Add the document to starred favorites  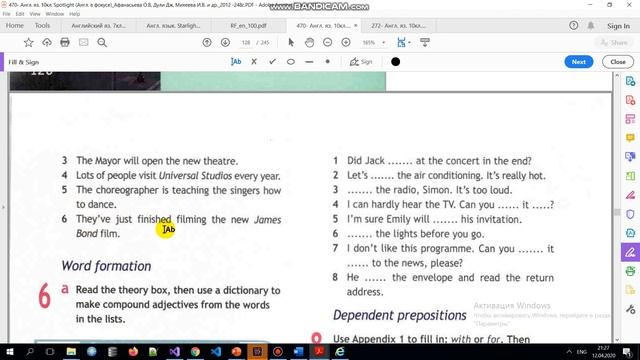click(x=28, y=42)
